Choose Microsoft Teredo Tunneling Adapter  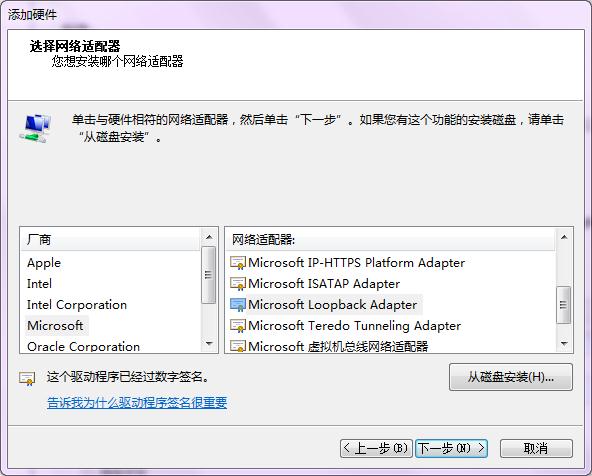point(355,326)
